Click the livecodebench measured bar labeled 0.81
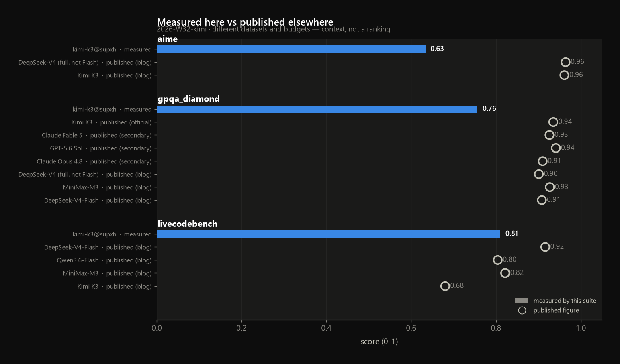This screenshot has width=620, height=364. coord(328,234)
